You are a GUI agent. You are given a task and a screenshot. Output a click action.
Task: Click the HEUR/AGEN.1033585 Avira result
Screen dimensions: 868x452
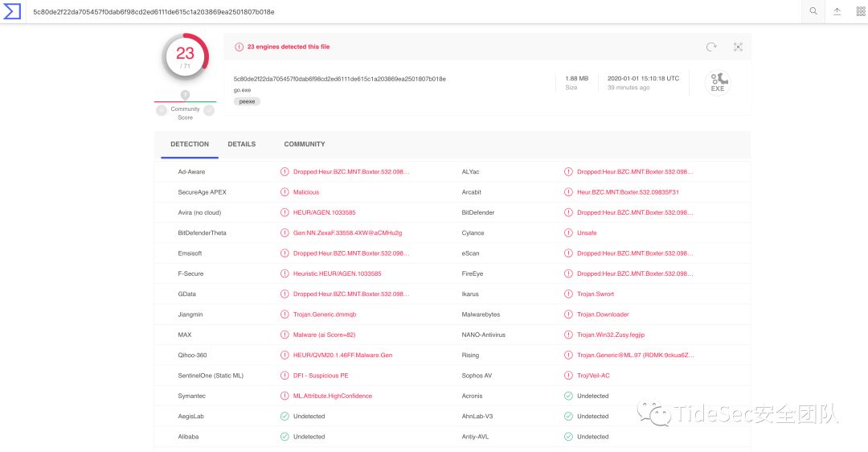pyautogui.click(x=325, y=212)
